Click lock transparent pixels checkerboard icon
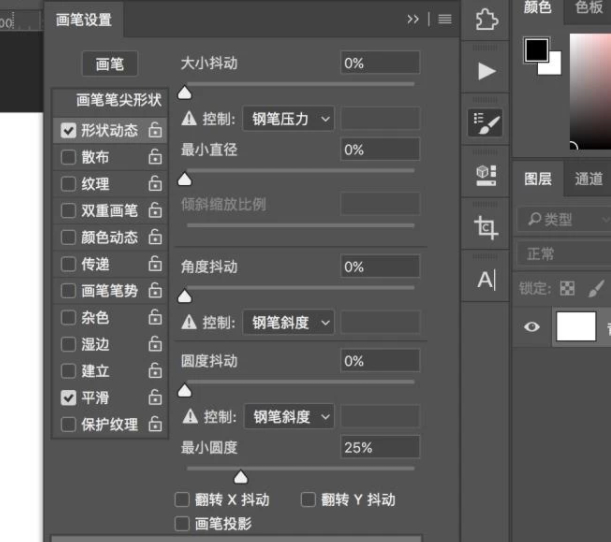Screen dimensions: 611x542 pos(567,288)
